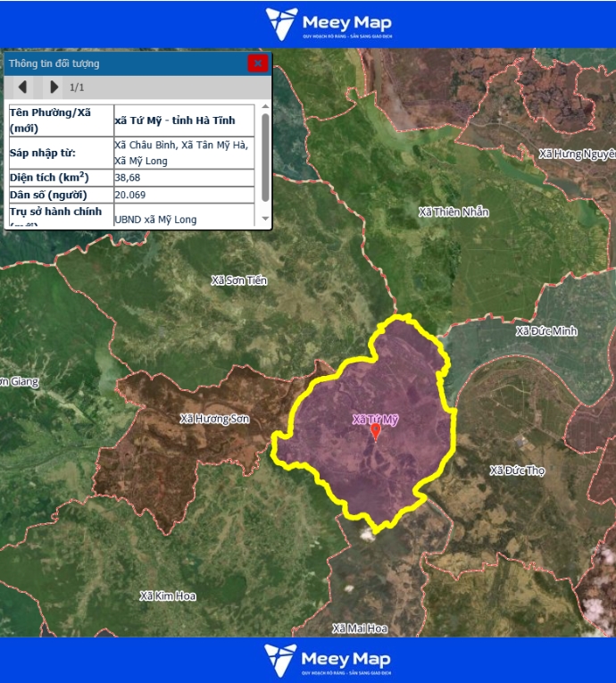
Task: Click the xã Tứ Mỹ - tỉnh Hà Tĩnh cell
Action: [x=175, y=121]
